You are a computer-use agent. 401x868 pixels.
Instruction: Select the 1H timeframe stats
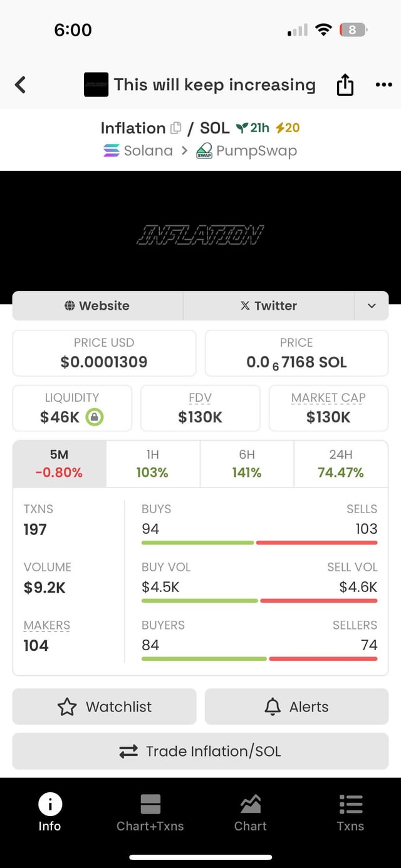[153, 464]
